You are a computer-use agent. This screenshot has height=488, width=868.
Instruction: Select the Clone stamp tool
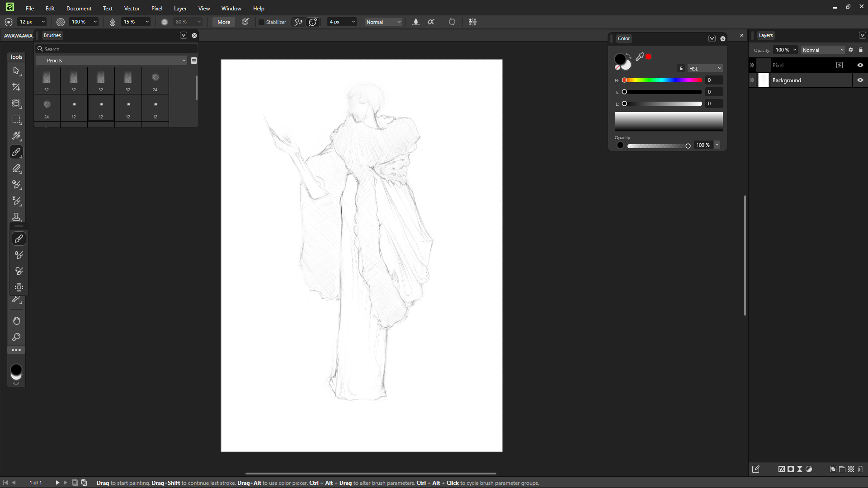click(16, 217)
